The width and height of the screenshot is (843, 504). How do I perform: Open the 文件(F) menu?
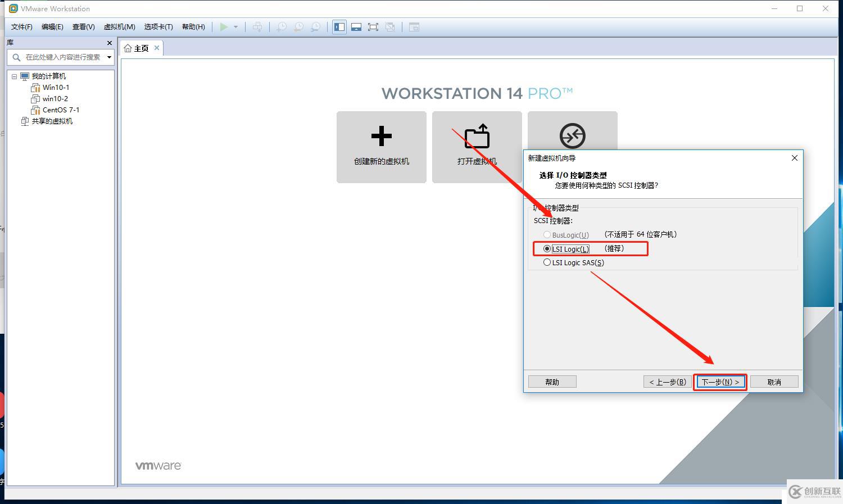tap(22, 27)
